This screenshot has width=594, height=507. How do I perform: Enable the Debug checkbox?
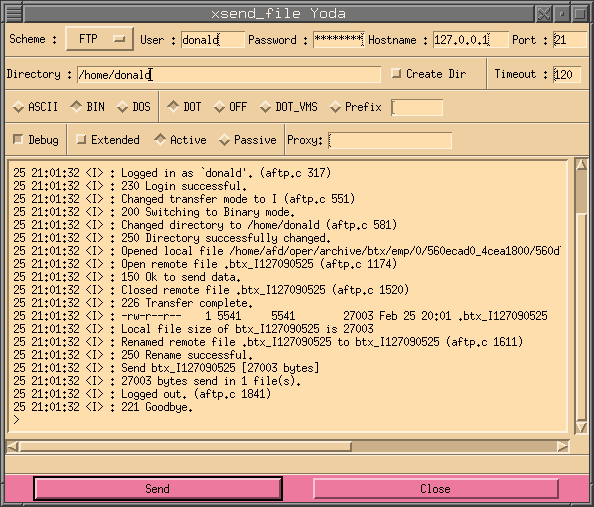[x=36, y=140]
